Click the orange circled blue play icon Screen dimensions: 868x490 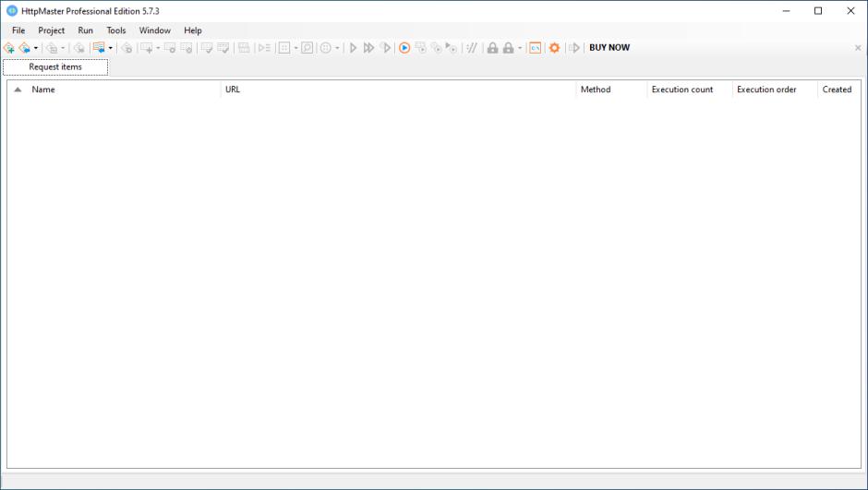pyautogui.click(x=404, y=48)
